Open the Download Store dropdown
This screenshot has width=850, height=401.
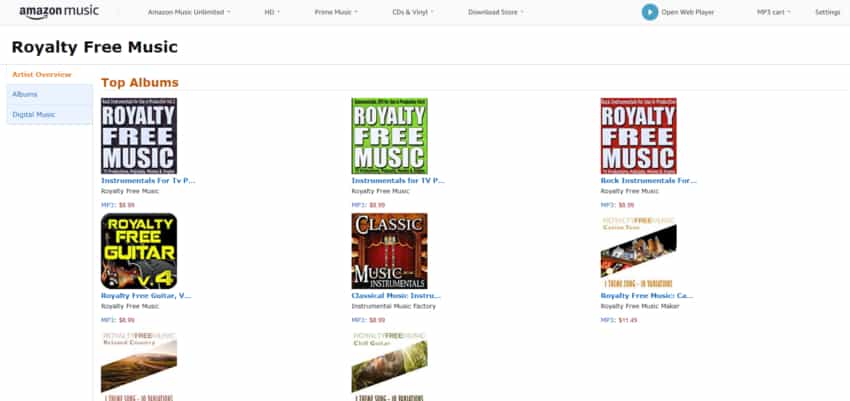pyautogui.click(x=495, y=12)
